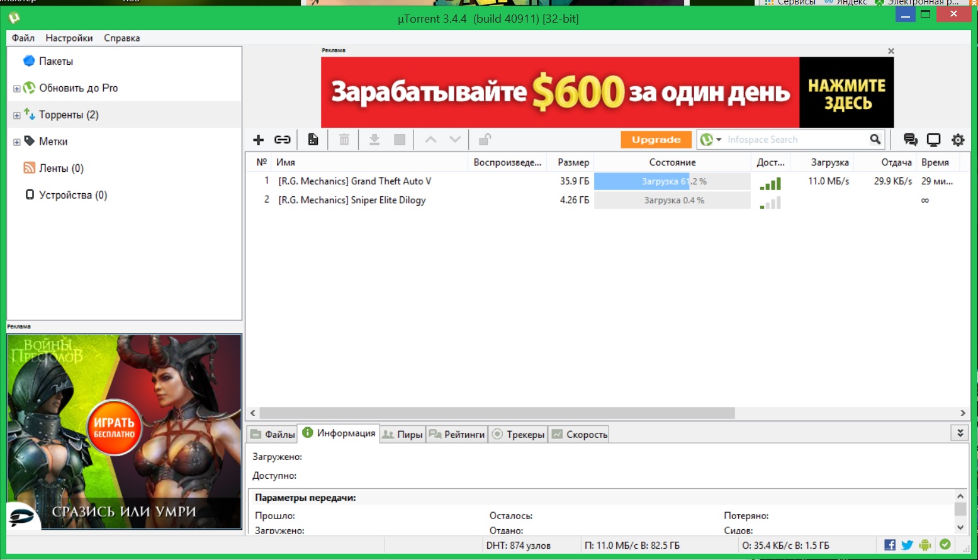This screenshot has width=978, height=560.
Task: Click the green network status checkmark
Action: click(x=945, y=544)
